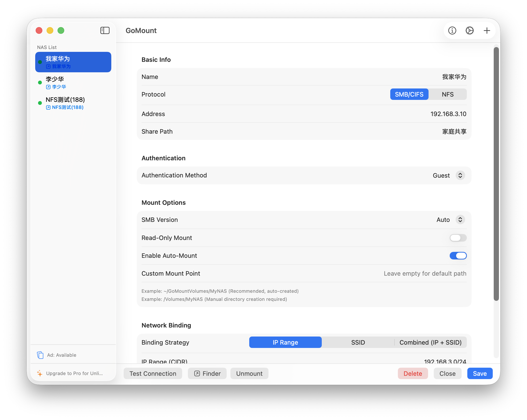Click 'Example: ~/GoMountVolumes/MyNAS' hint text
527x420 pixels.
[x=220, y=291]
